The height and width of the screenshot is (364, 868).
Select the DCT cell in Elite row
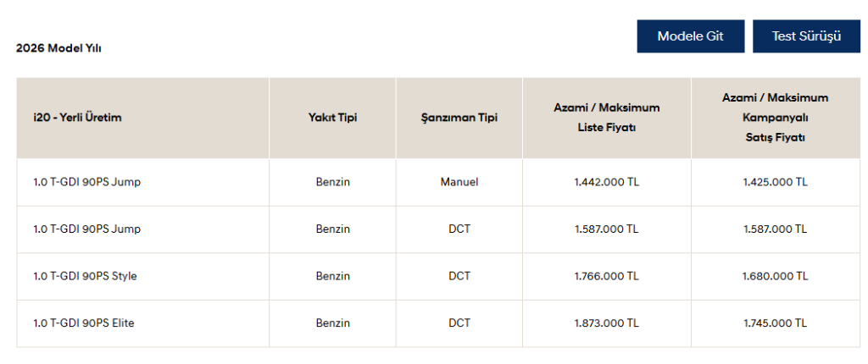tap(459, 323)
